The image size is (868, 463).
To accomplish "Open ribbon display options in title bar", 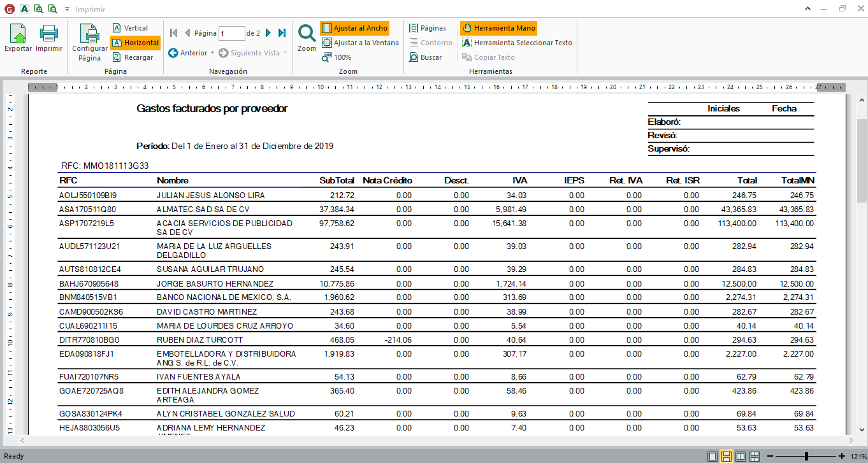I will [807, 9].
